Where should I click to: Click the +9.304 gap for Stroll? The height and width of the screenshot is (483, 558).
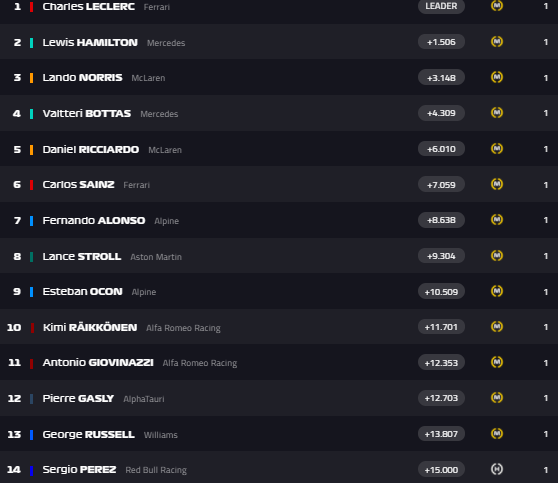click(x=441, y=256)
